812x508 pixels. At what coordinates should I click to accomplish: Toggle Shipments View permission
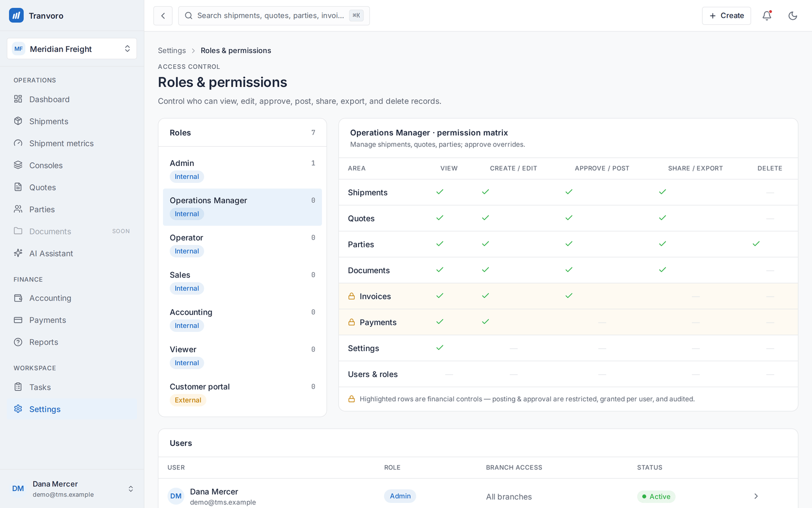(x=440, y=192)
